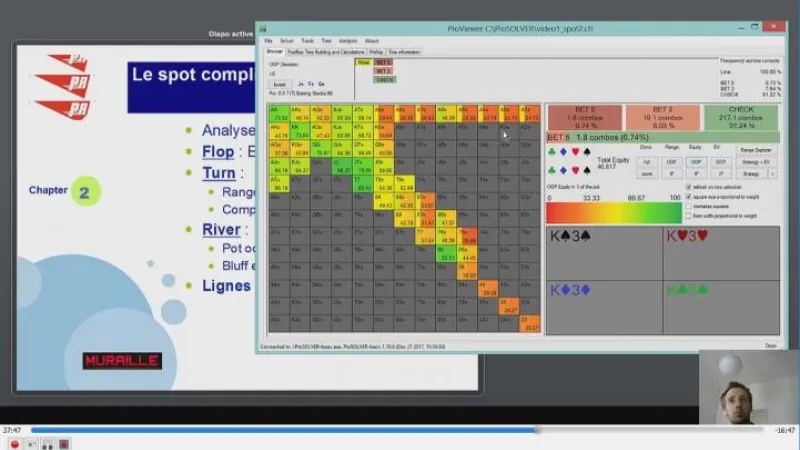Viewport: 800px width, 450px height.
Task: Enable the 'normalize squares' checkbox
Action: tap(689, 206)
